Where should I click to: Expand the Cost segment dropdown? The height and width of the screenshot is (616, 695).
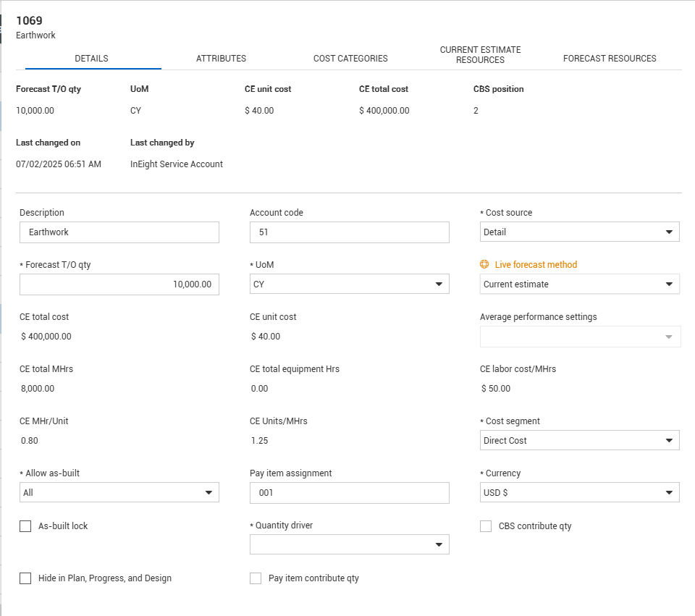579,441
